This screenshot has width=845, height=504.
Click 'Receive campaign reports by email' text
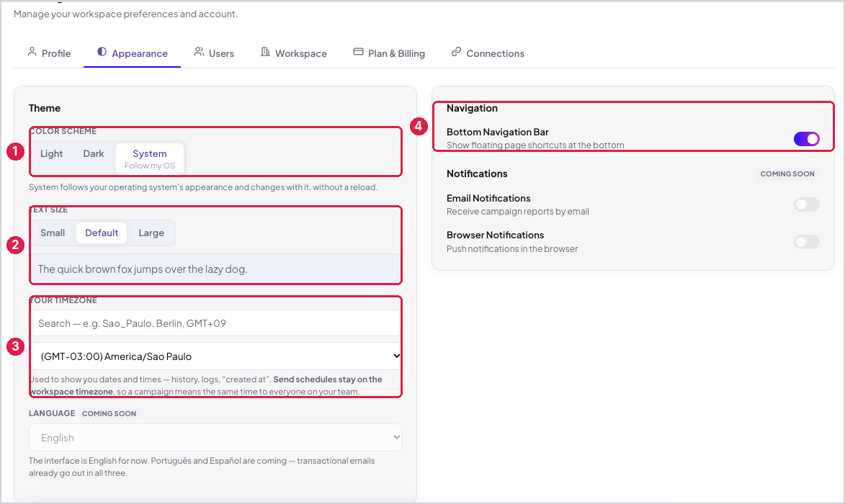518,212
